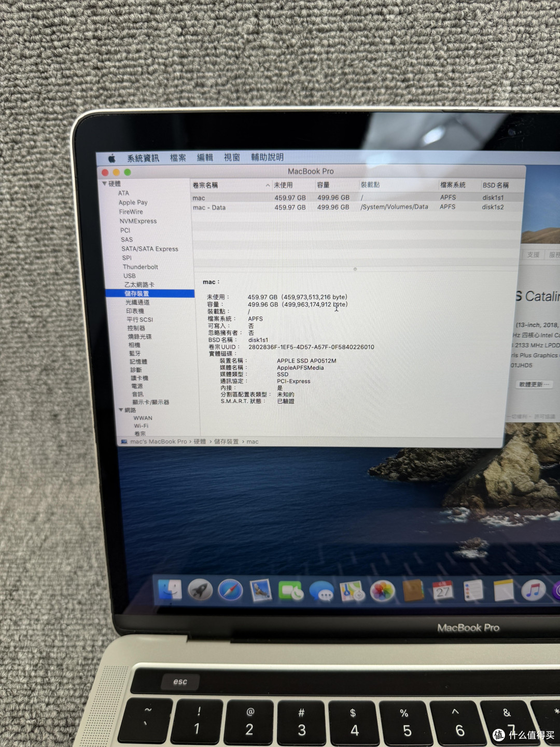This screenshot has width=560, height=747.
Task: Select 光纖通道 in sidebar
Action: [137, 302]
